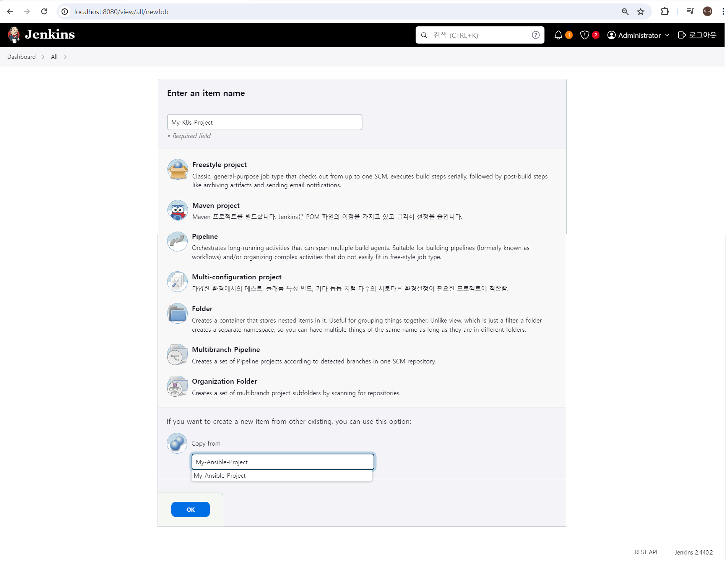Click the site info icon in address bar
The image size is (728, 561).
pyautogui.click(x=65, y=11)
